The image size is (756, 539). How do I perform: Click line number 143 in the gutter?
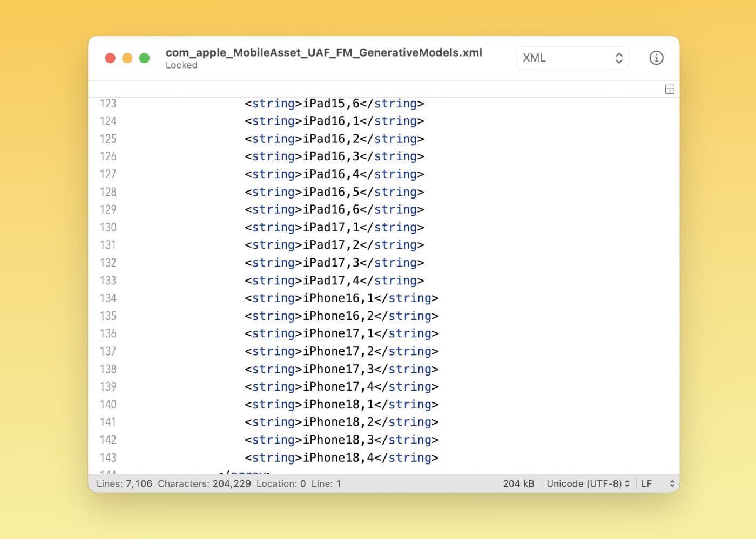coord(108,458)
